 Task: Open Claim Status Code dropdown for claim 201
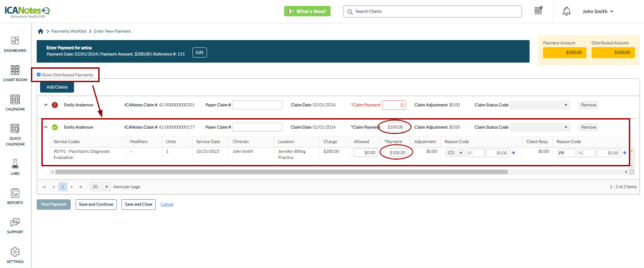540,105
